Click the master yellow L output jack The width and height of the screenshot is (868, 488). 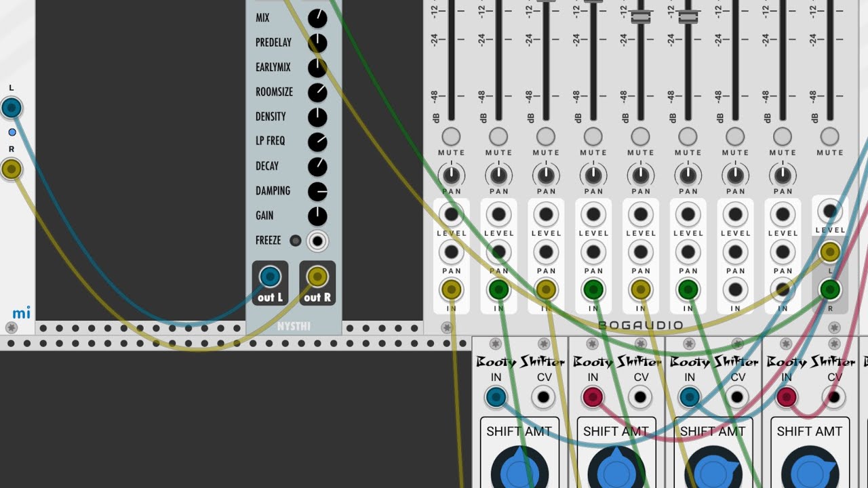pyautogui.click(x=830, y=253)
